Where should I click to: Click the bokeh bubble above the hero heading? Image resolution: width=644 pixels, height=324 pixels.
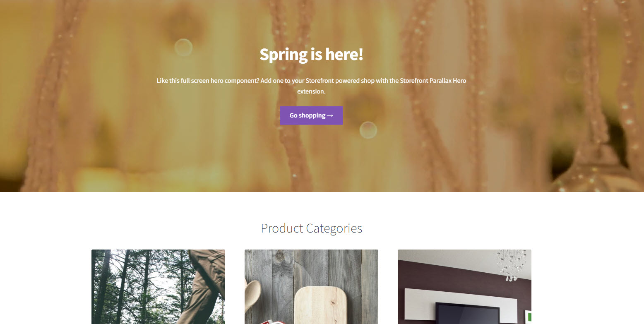coord(183,47)
